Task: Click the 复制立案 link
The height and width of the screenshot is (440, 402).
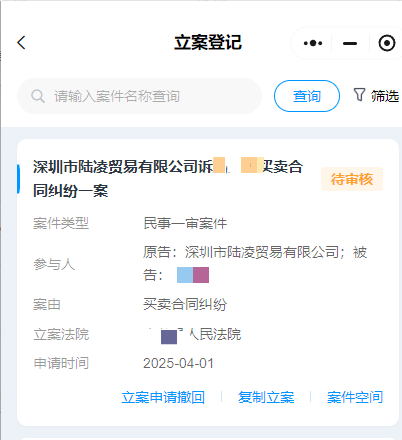Action: coord(266,397)
